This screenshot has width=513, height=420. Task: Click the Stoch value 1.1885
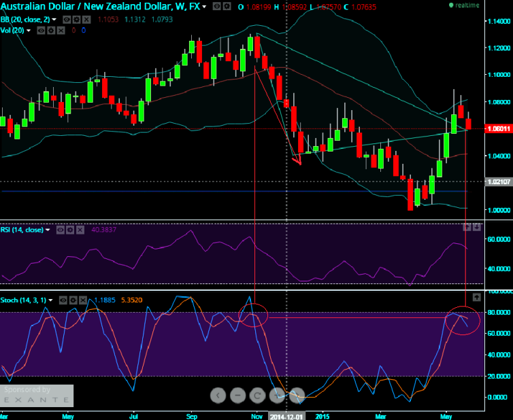[x=105, y=300]
